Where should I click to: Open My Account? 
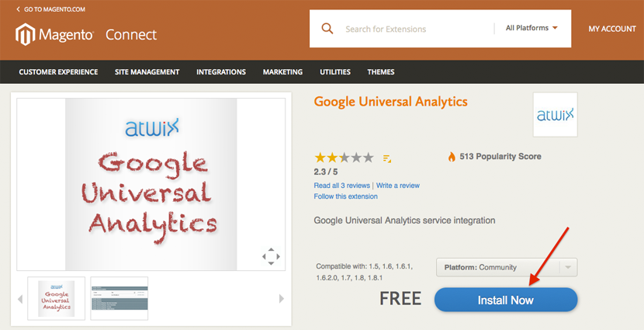click(612, 29)
